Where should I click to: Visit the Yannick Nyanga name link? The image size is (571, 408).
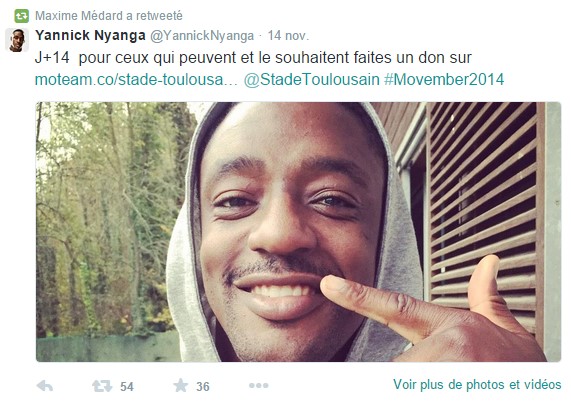click(x=90, y=35)
